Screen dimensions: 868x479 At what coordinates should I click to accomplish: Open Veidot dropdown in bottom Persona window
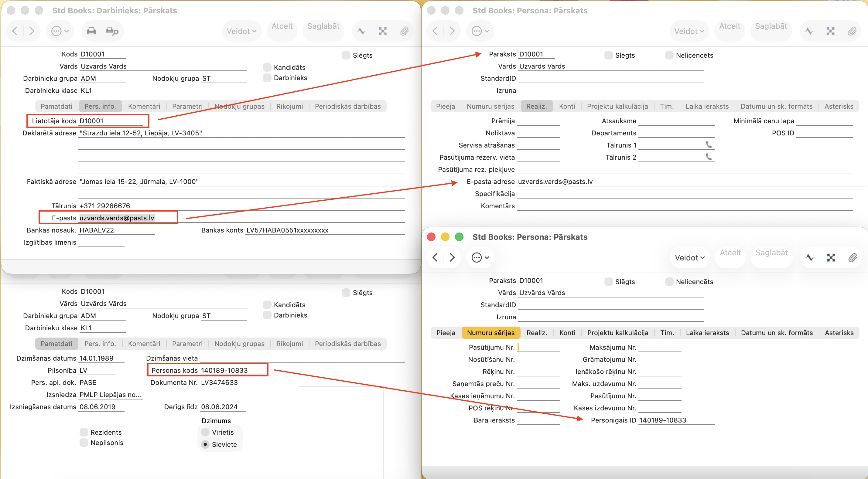coord(689,257)
